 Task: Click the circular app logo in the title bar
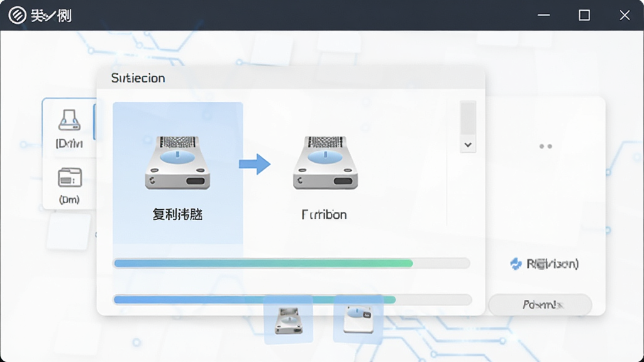tap(17, 16)
